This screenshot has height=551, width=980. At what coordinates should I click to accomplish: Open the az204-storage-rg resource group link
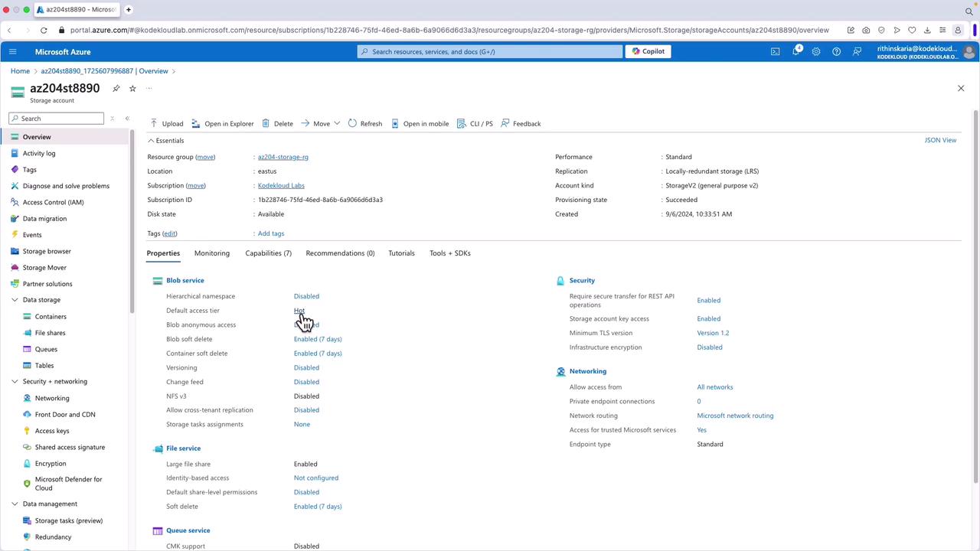[283, 157]
